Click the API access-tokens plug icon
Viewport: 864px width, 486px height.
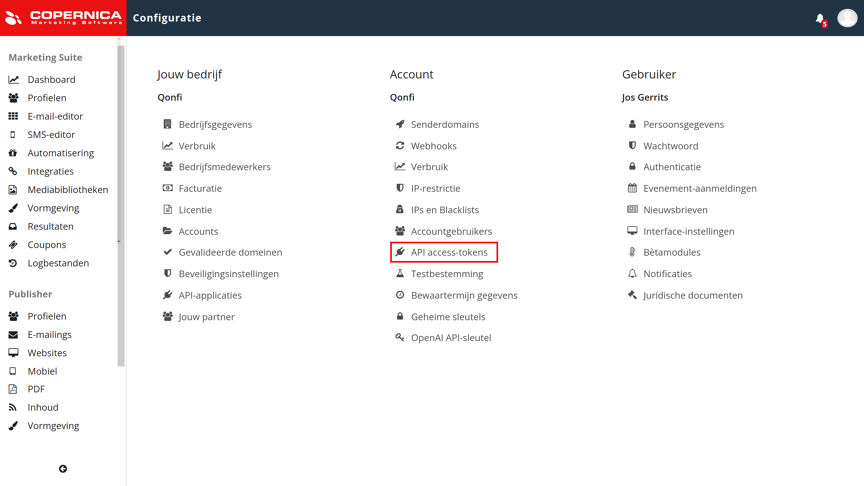(400, 252)
